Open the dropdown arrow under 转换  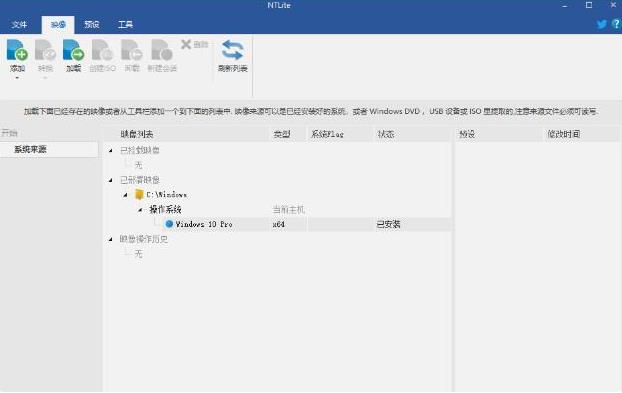(45, 78)
